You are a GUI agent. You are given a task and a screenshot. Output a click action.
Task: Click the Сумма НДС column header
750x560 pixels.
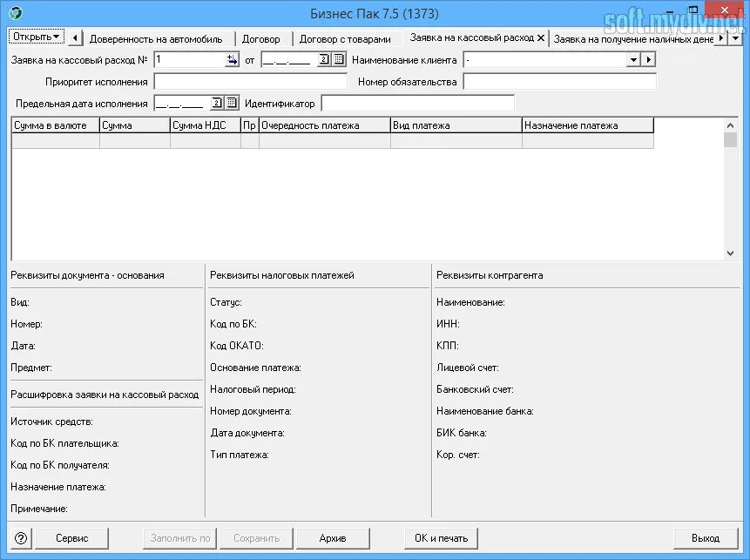(206, 125)
